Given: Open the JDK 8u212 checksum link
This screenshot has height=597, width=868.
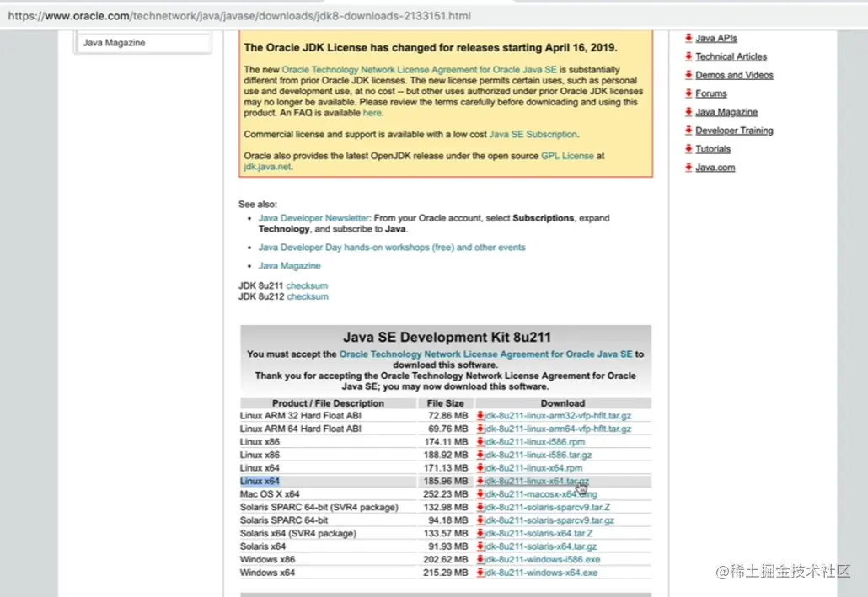Looking at the screenshot, I should tap(308, 296).
